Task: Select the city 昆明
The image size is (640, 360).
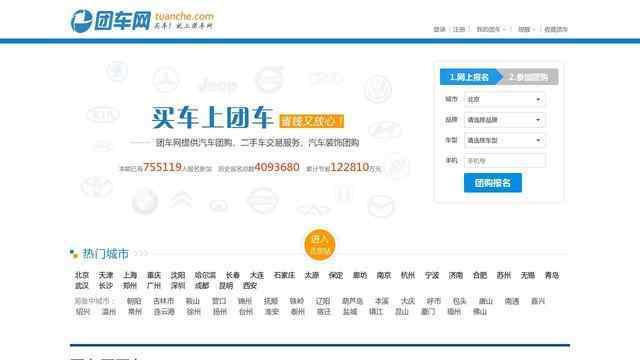Action: coord(226,286)
